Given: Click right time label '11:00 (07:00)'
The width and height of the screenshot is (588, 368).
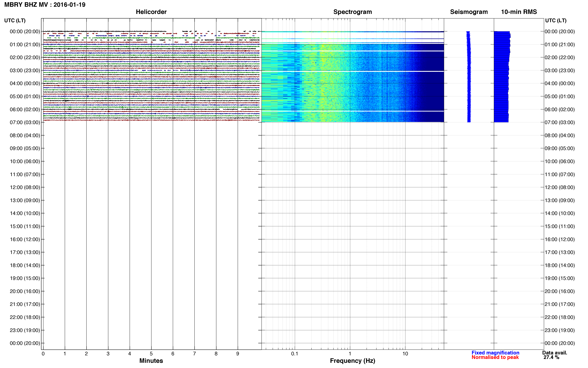Looking at the screenshot, I should 560,174.
